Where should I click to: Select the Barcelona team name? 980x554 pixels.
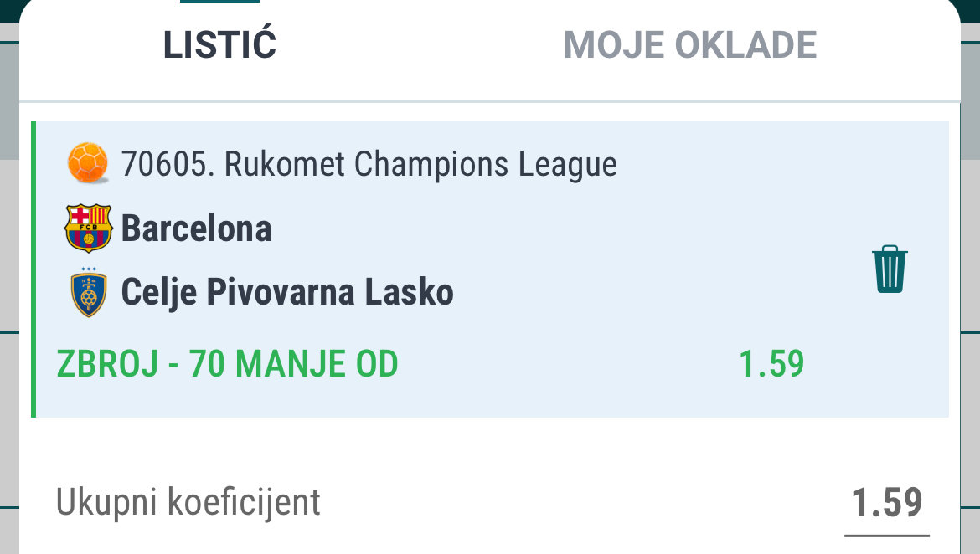point(197,228)
